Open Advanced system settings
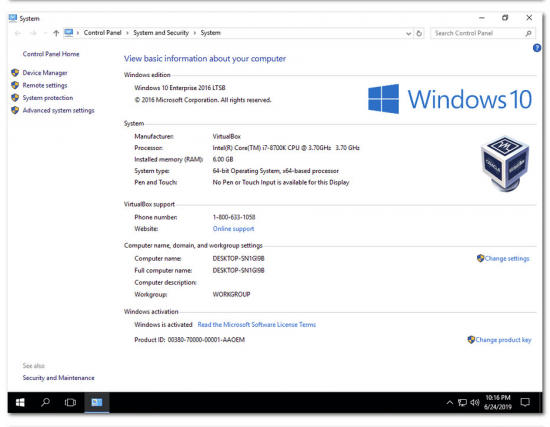550x427 pixels. click(59, 111)
